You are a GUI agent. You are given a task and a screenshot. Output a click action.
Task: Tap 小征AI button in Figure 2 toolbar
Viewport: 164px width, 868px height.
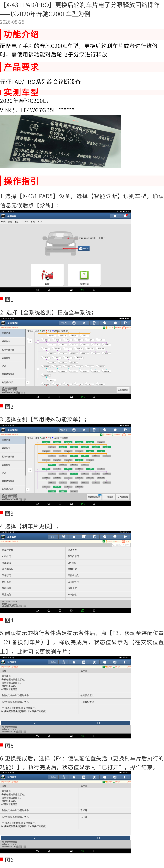(x=63, y=323)
